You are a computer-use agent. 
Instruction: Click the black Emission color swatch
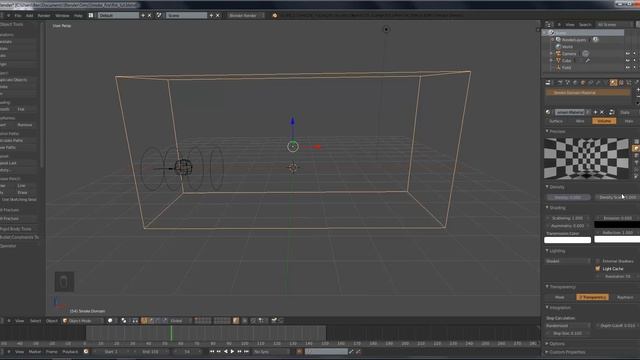617,224
